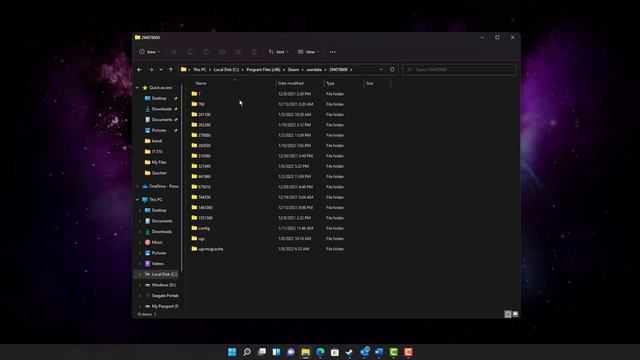Select the folder named 7

pos(199,94)
